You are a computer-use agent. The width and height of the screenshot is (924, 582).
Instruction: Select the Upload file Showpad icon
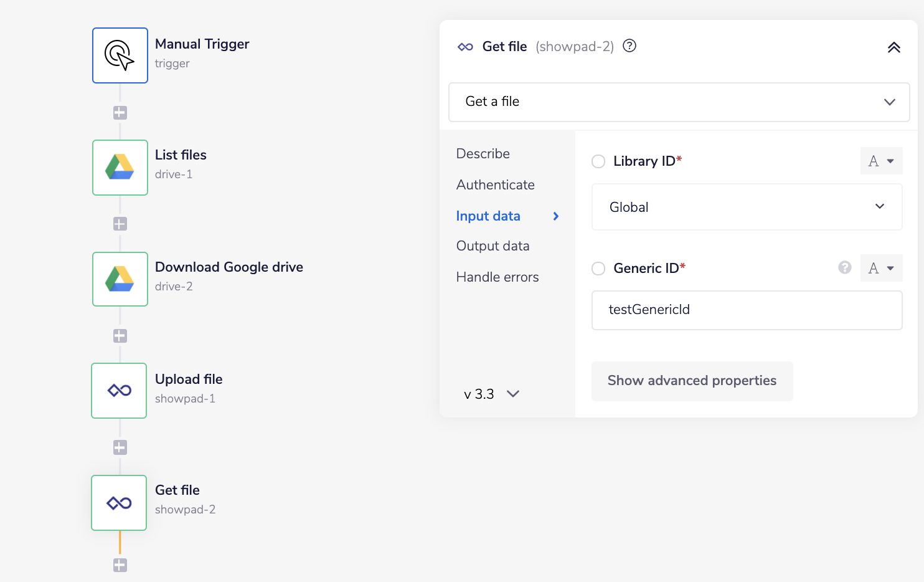[119, 391]
